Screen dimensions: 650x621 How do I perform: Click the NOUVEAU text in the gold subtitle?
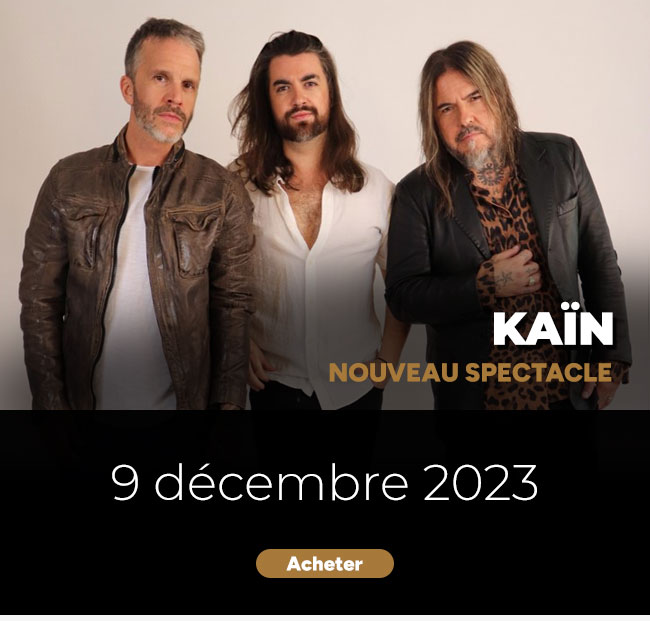393,372
